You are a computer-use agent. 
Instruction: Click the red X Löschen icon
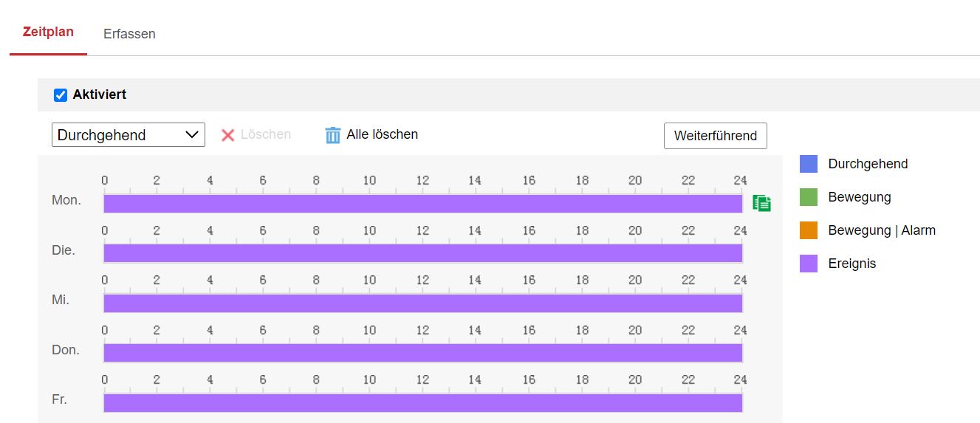[x=227, y=135]
